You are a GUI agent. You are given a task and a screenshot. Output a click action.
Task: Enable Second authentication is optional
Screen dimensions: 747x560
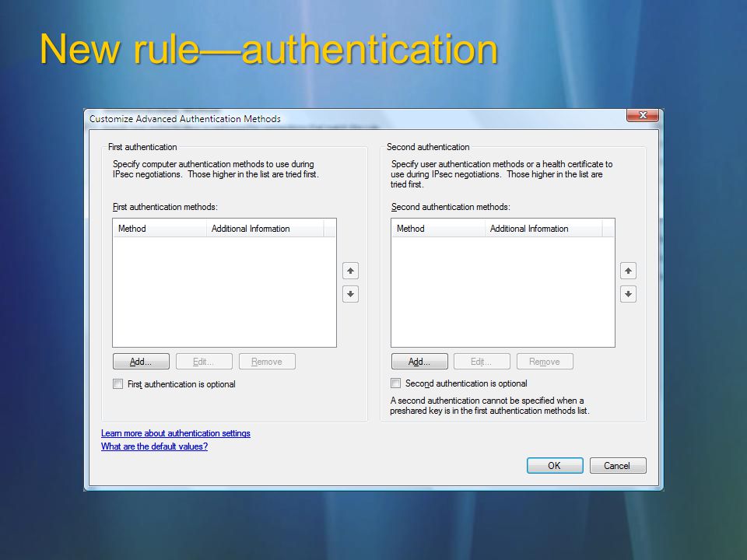click(x=395, y=383)
